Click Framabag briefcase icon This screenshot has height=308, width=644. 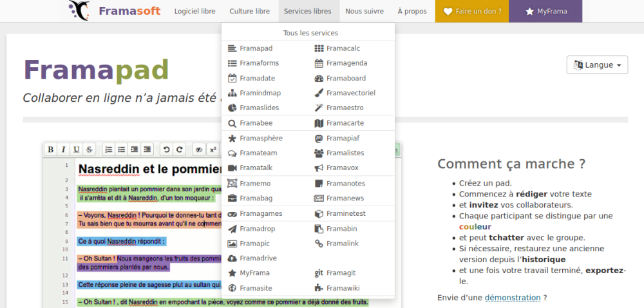click(232, 198)
